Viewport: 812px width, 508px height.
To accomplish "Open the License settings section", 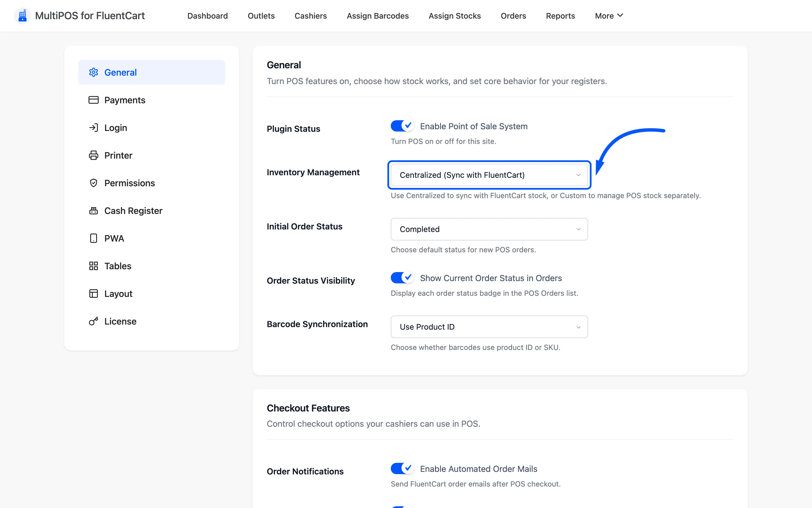I will (x=152, y=321).
